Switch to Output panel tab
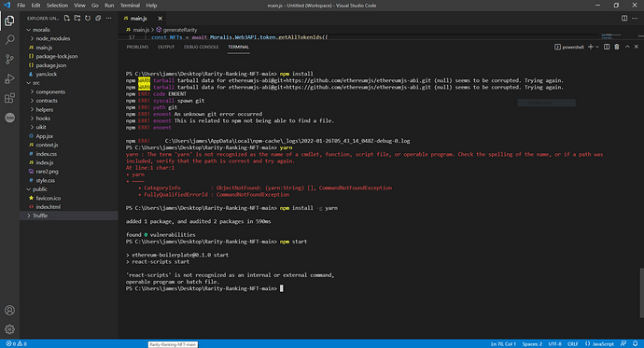The image size is (644, 348). (166, 47)
